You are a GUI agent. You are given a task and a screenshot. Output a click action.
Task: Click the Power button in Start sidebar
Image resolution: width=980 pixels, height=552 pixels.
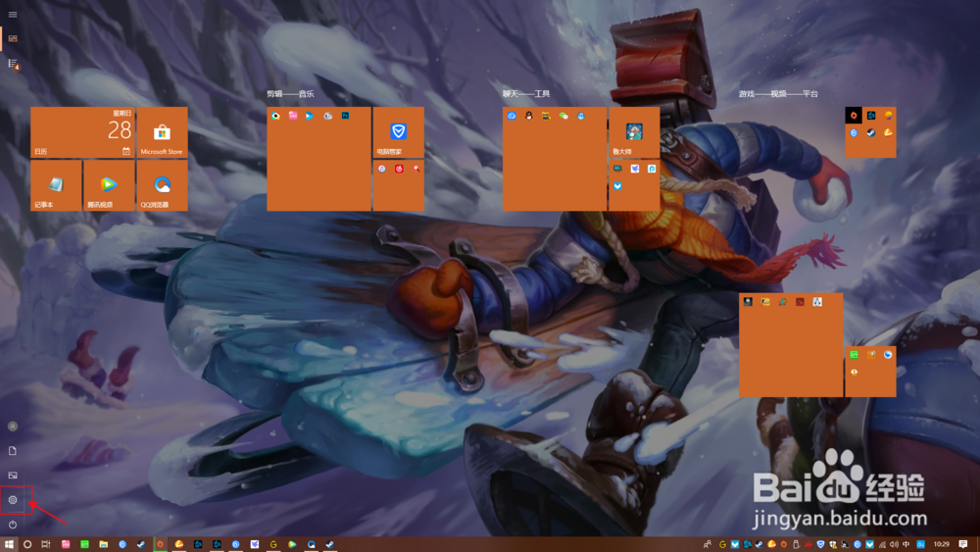(13, 524)
